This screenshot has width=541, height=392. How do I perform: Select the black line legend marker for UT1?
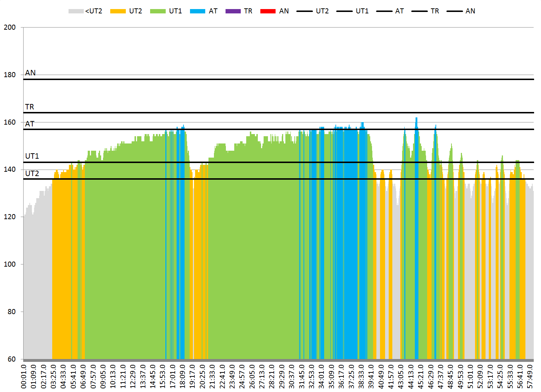coord(344,11)
